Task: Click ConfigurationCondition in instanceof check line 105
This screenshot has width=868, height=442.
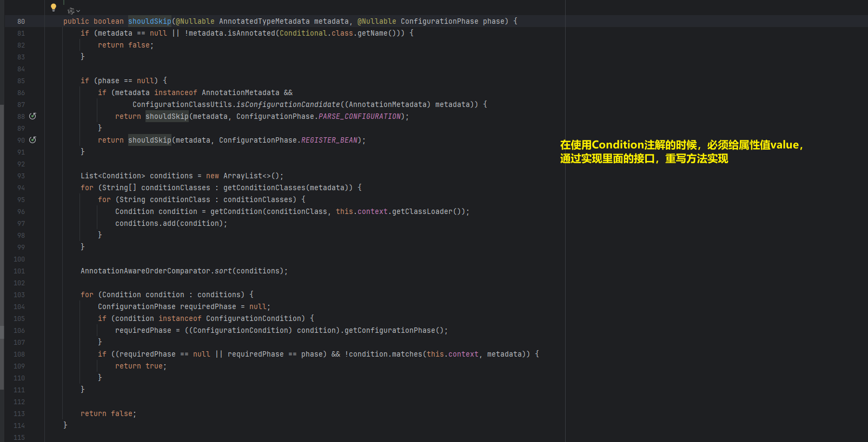Action: tap(254, 318)
